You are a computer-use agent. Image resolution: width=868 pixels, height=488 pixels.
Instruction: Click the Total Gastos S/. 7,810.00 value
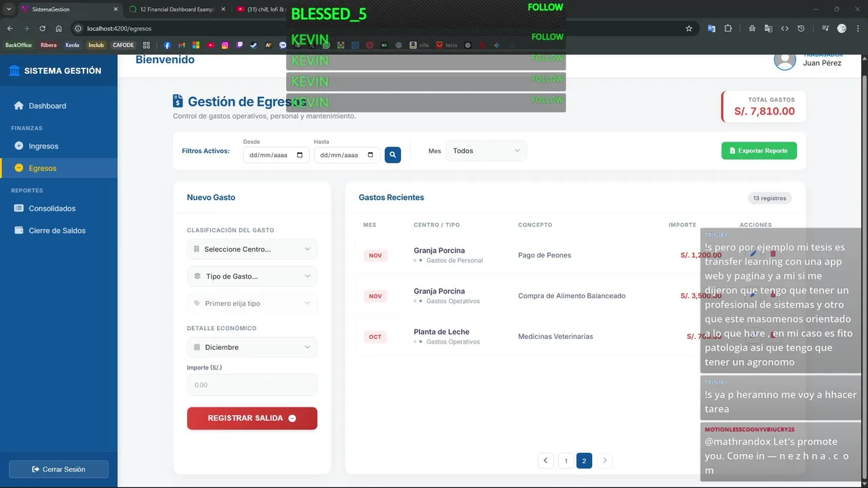pos(764,111)
